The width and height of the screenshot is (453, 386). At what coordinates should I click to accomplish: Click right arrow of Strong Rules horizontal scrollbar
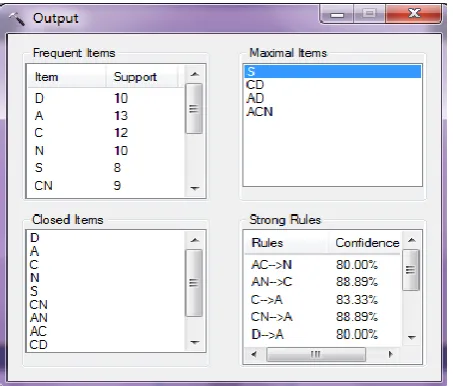(391, 354)
